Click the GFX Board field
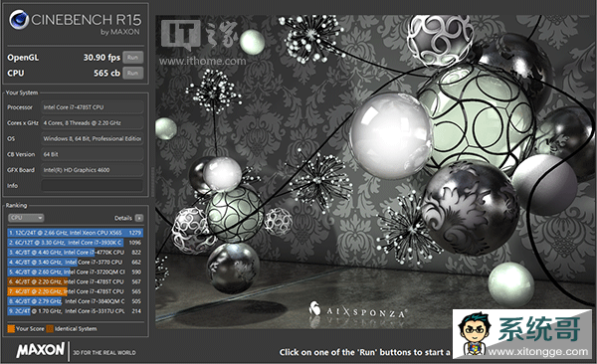 pyautogui.click(x=93, y=170)
